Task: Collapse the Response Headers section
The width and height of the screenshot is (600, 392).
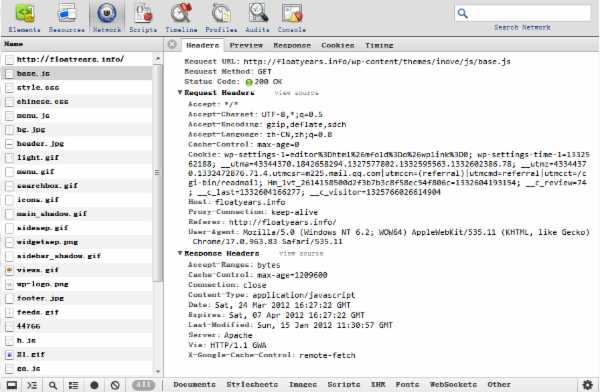Action: pos(180,253)
